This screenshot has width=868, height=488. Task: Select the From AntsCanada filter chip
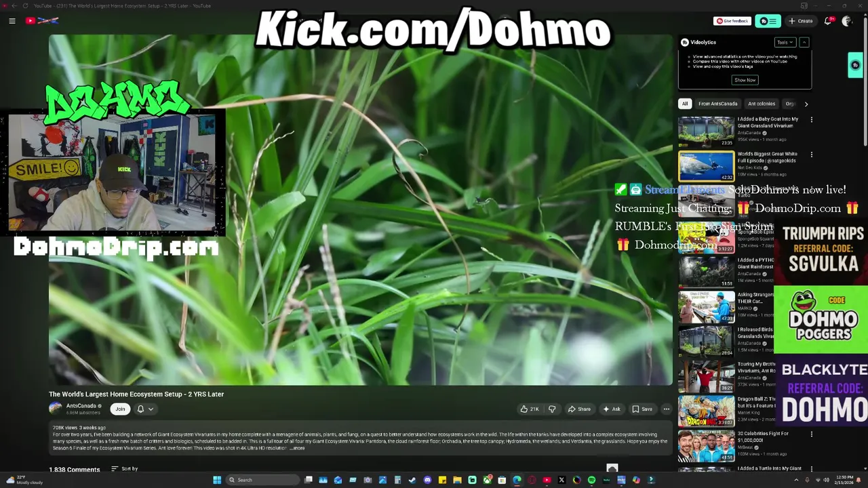(717, 104)
